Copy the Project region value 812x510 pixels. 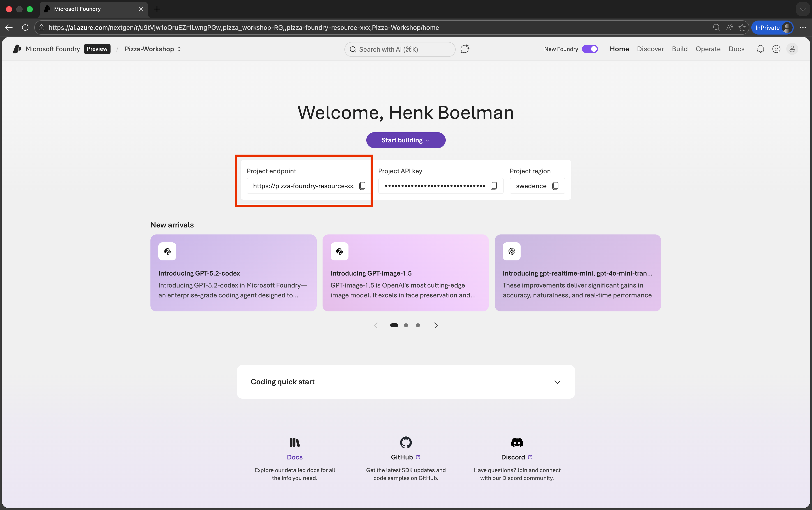tap(556, 186)
